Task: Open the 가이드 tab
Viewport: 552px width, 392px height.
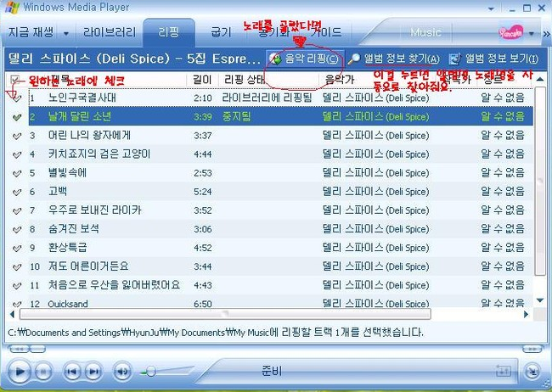Action: click(x=325, y=32)
